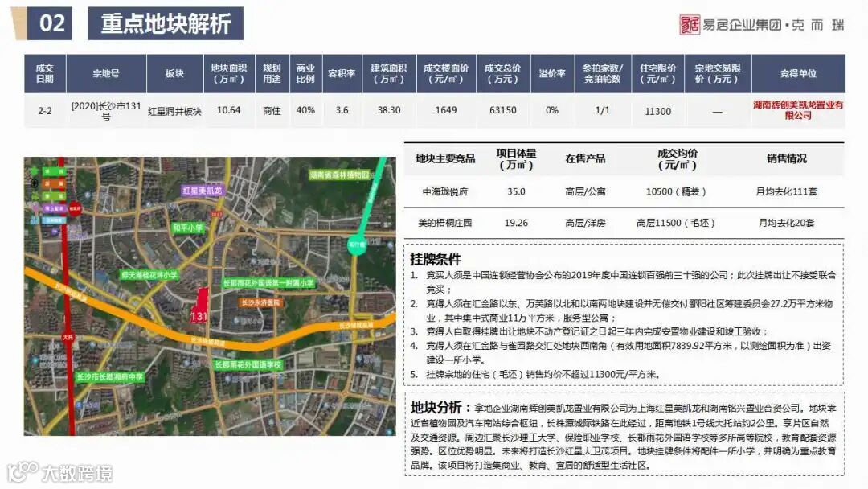Click the 11300 residential price cap cell
Viewport: 868px width, 489px height.
(x=657, y=111)
